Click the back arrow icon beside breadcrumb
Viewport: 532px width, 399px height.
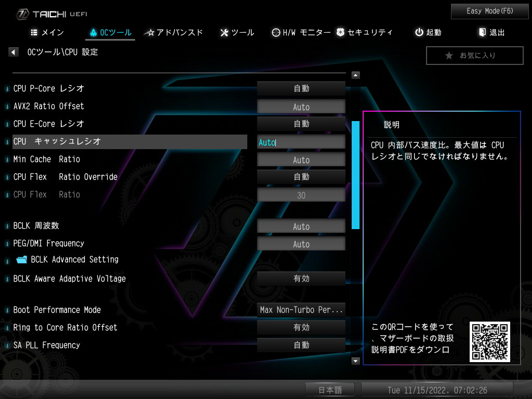13,52
